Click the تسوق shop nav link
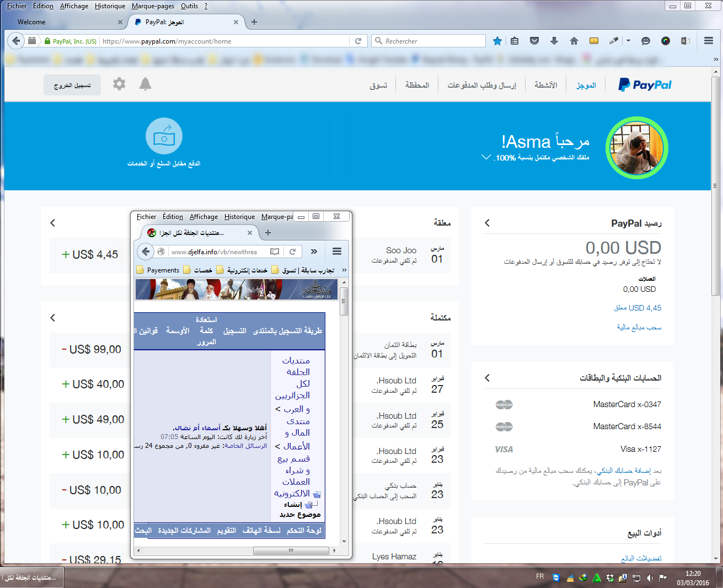Screen dimensions: 723x588 [x=378, y=85]
